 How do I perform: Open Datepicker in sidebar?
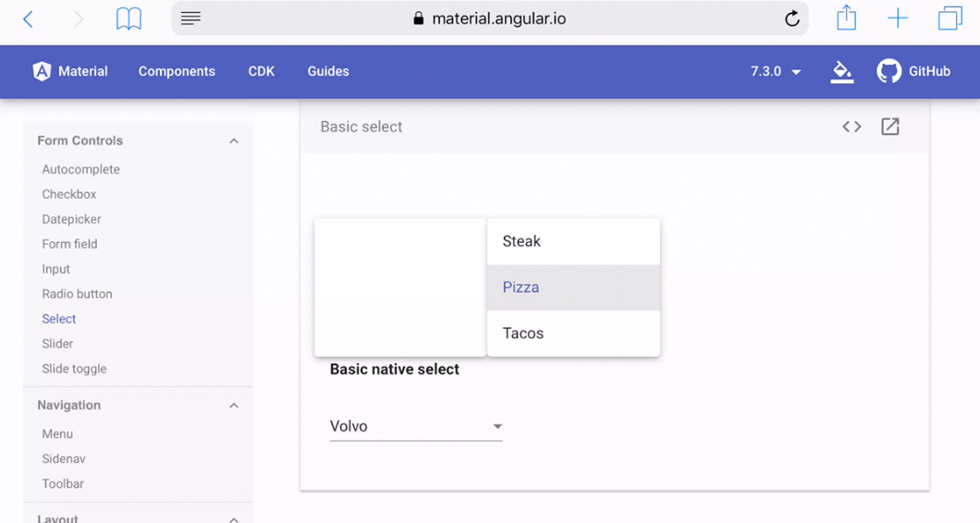click(71, 219)
